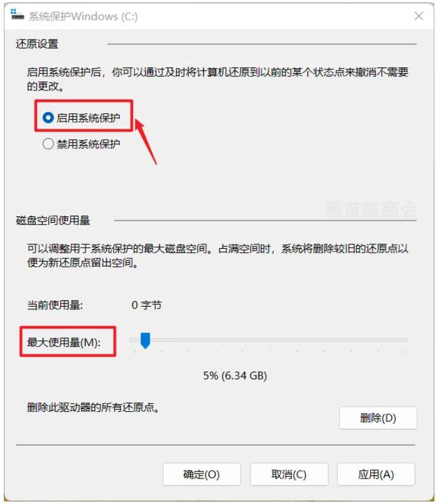The width and height of the screenshot is (437, 504).
Task: Select the 禁用系统保护 radio button
Action: 48,144
